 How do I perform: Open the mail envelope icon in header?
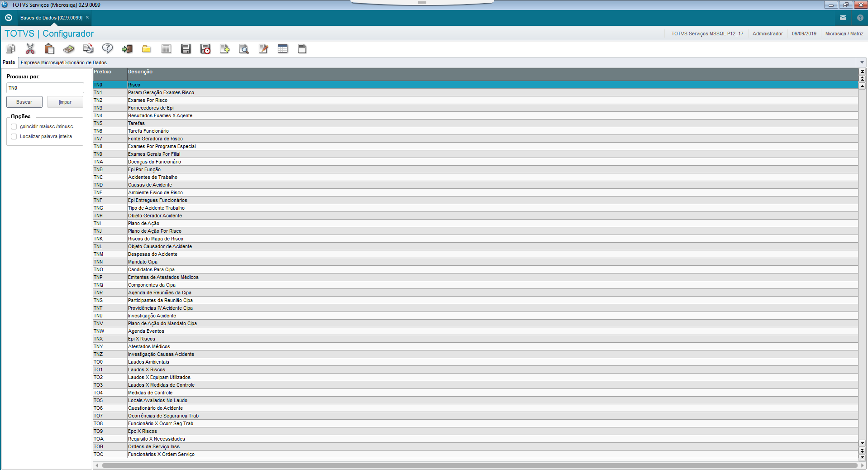pyautogui.click(x=843, y=18)
